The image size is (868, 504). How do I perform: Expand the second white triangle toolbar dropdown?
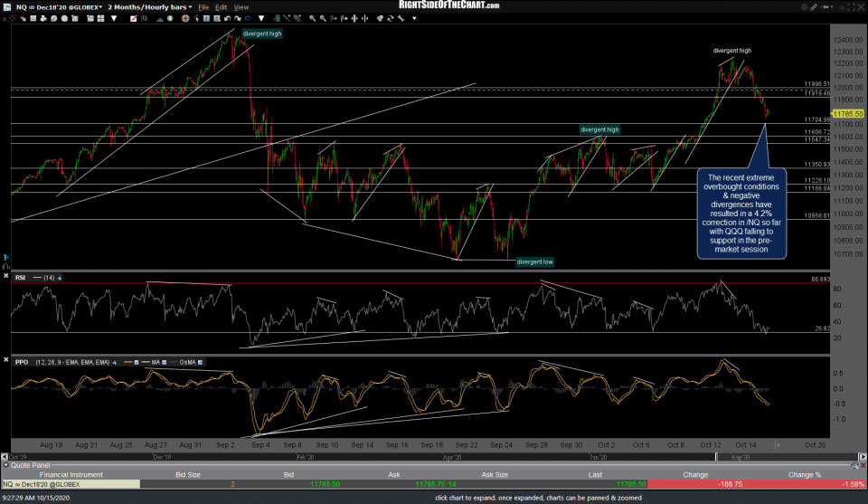[261, 18]
